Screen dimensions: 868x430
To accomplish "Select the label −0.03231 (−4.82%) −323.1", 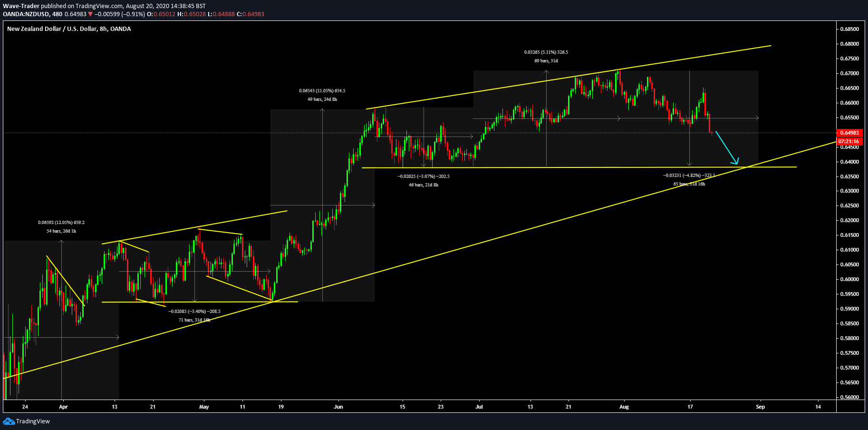I will pos(689,176).
